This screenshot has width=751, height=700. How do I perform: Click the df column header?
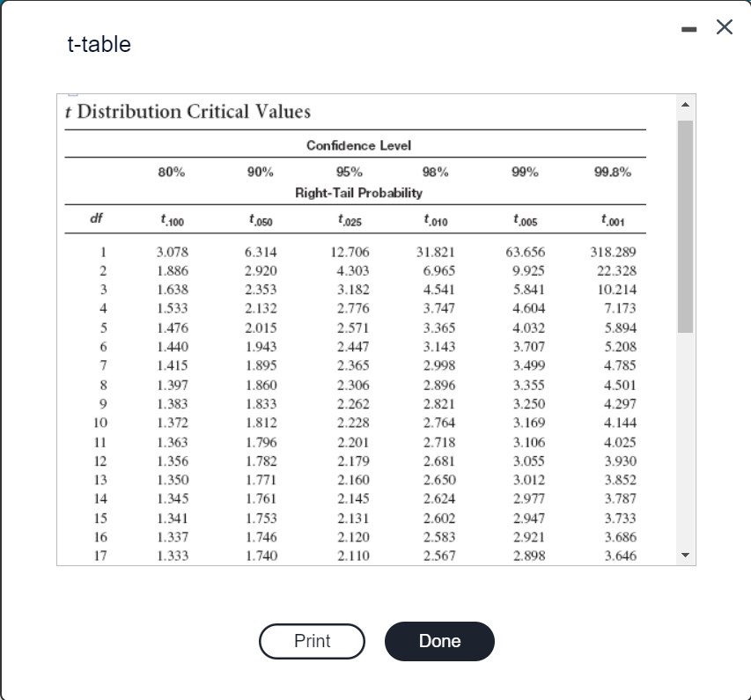click(96, 218)
